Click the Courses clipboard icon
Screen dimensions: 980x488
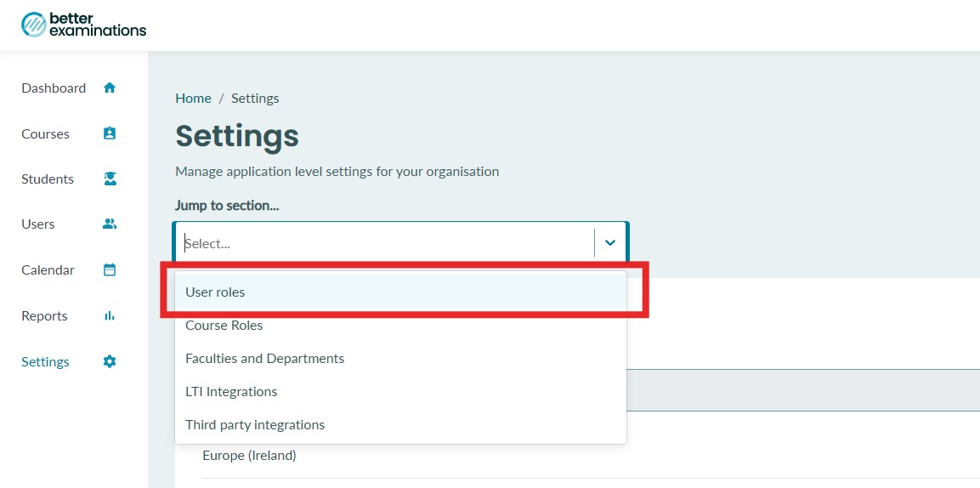[110, 133]
